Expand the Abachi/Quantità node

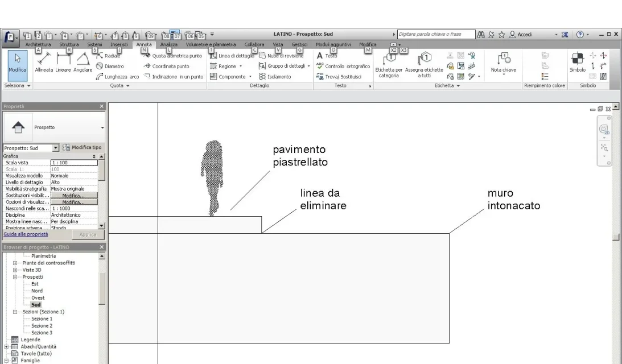(x=6, y=346)
